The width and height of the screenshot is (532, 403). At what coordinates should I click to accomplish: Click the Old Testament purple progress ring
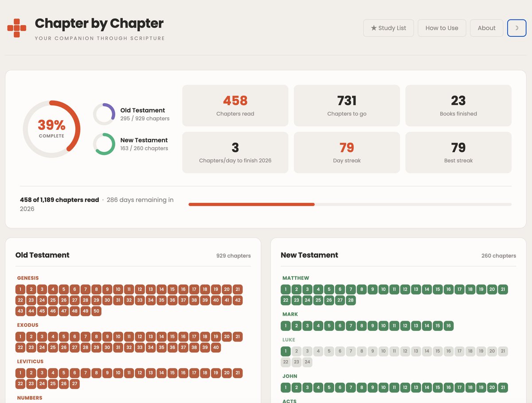tap(104, 114)
